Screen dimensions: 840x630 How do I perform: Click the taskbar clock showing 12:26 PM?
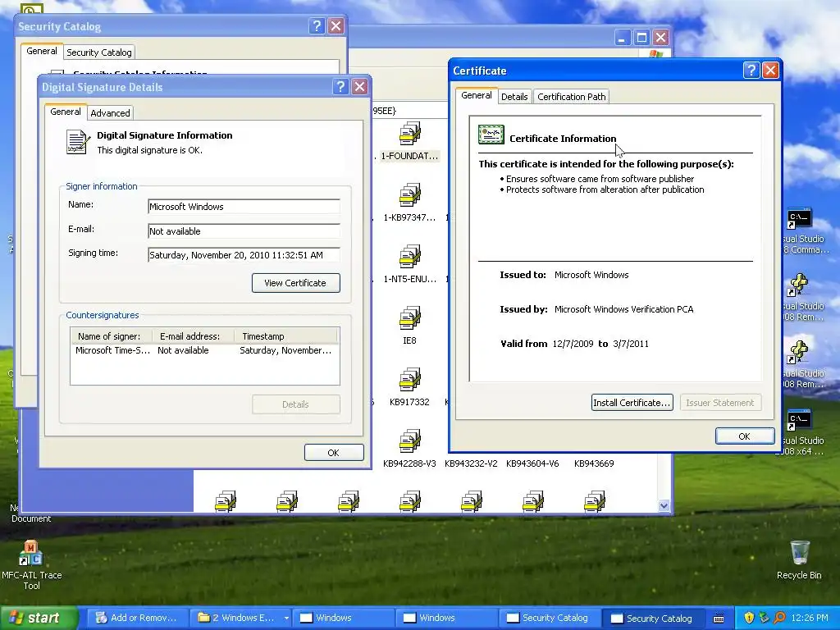pyautogui.click(x=809, y=618)
